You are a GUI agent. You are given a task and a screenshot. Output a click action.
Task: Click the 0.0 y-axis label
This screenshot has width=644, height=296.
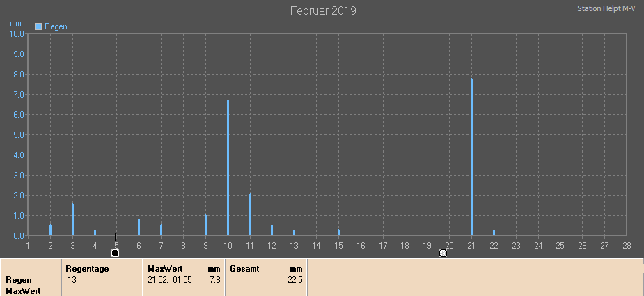click(x=19, y=236)
